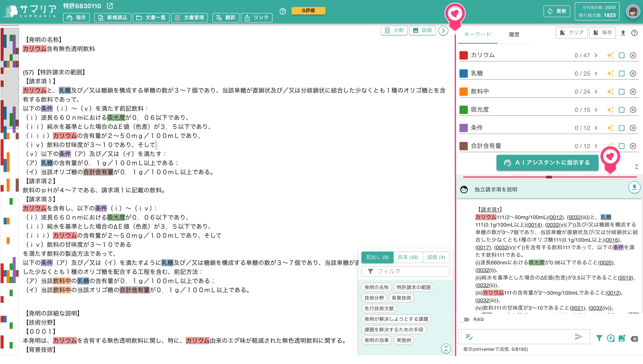Image resolution: width=643 pixels, height=364 pixels.
Task: Click the 指示 toolbar button
Action: [x=77, y=18]
